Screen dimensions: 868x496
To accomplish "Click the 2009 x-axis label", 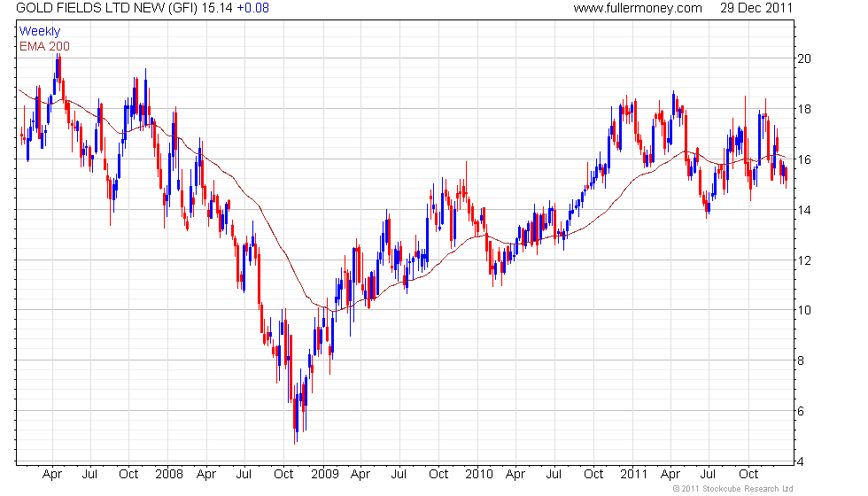I will pyautogui.click(x=324, y=475).
